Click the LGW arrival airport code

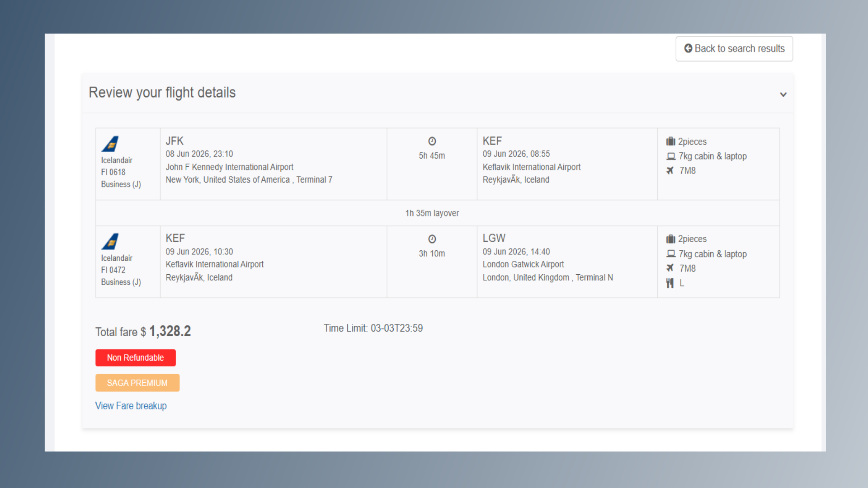[494, 238]
